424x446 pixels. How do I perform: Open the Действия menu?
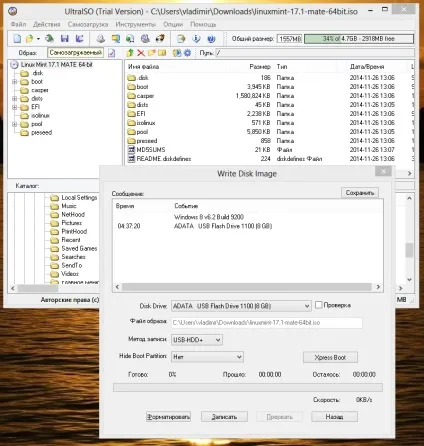click(x=47, y=24)
